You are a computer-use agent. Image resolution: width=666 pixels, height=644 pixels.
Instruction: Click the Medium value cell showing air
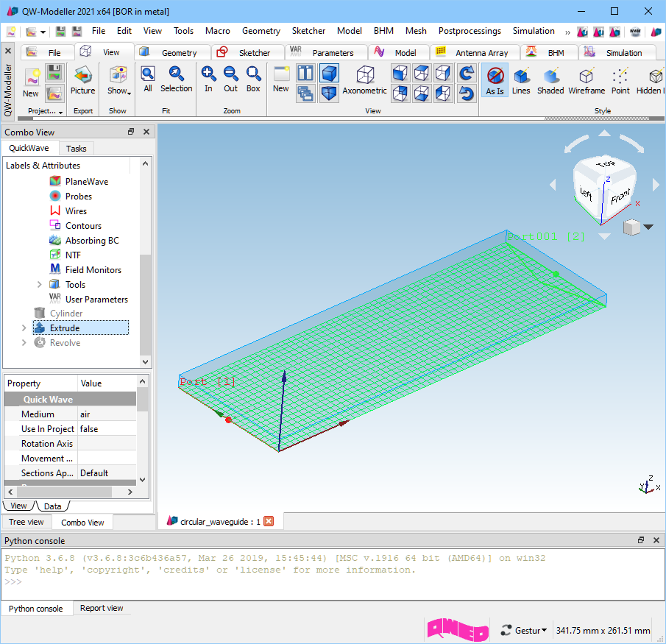[107, 414]
